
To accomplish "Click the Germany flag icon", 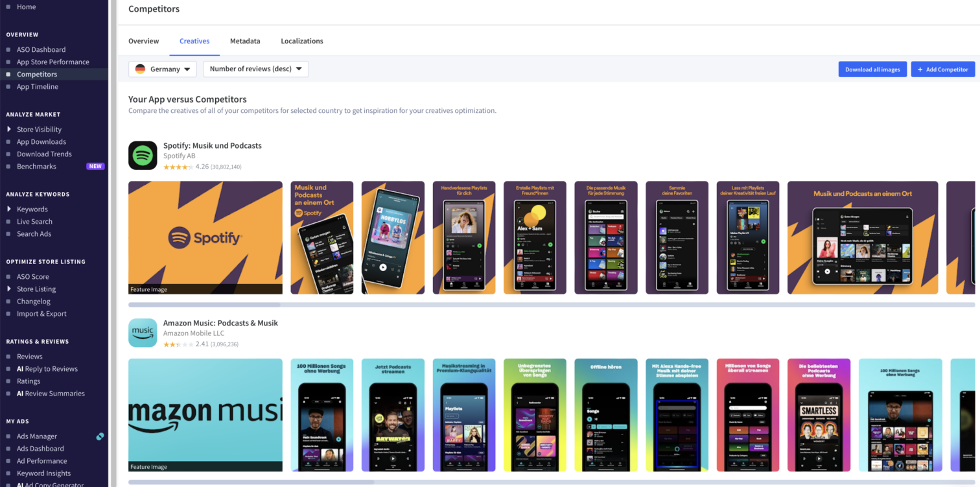I will [x=140, y=69].
